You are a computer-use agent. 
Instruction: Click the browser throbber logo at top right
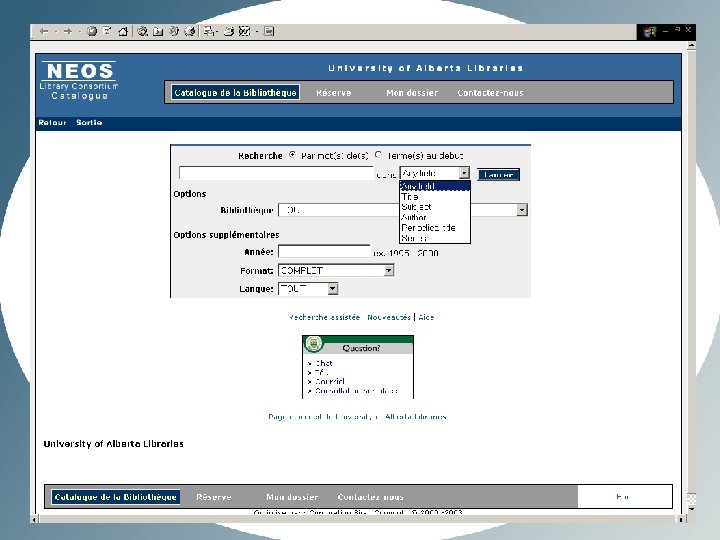tap(649, 32)
